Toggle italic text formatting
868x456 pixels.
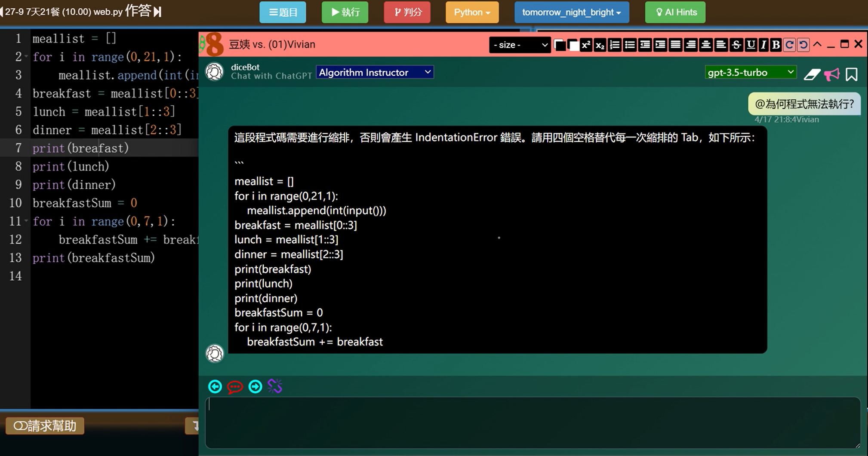(763, 45)
